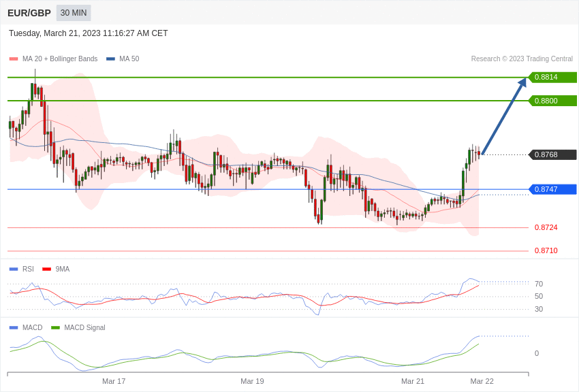Viewport: 579px width, 392px height.
Task: Click the MA 50 legend label
Action: (129, 59)
